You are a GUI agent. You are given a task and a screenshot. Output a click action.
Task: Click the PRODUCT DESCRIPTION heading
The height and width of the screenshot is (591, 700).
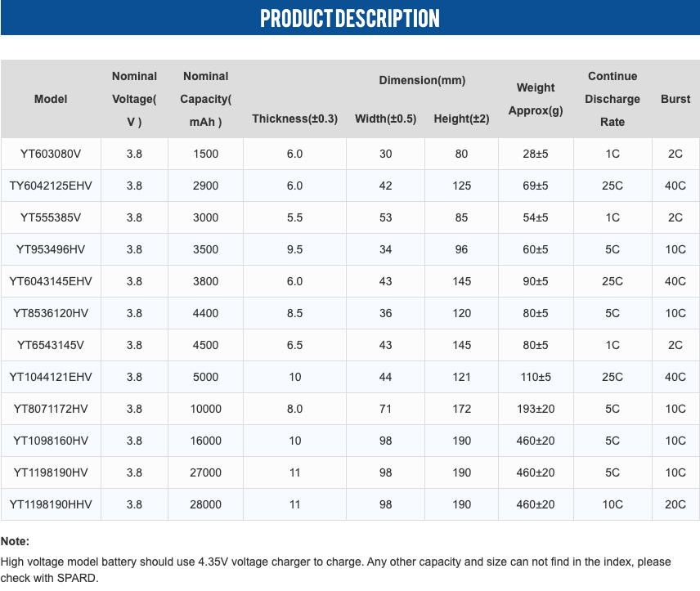(350, 18)
